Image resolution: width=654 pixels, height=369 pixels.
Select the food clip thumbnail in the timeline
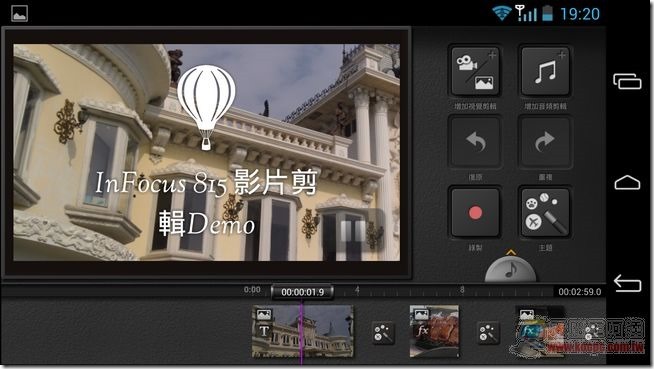pyautogui.click(x=434, y=331)
